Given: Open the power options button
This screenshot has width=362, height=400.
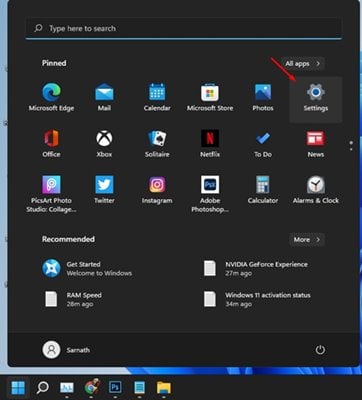Looking at the screenshot, I should (x=320, y=350).
